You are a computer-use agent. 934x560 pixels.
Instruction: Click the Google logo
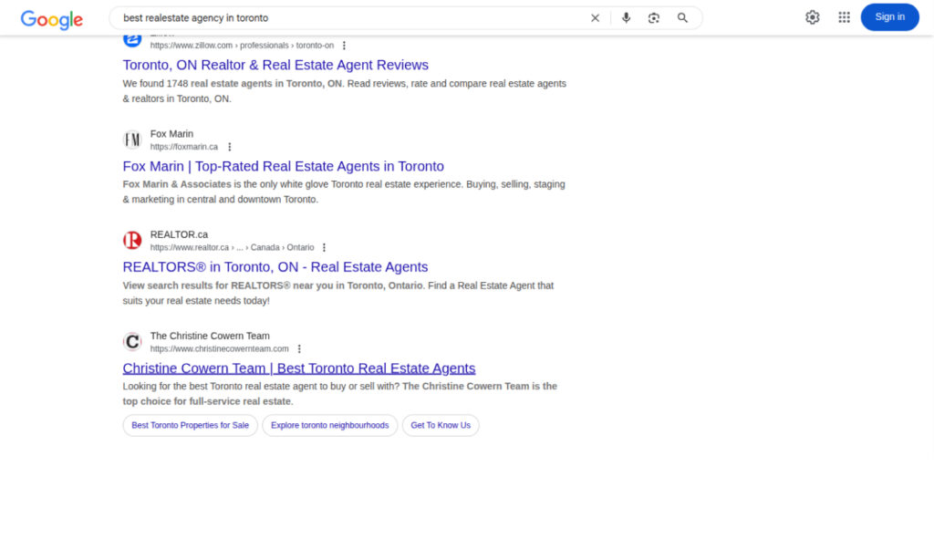52,19
